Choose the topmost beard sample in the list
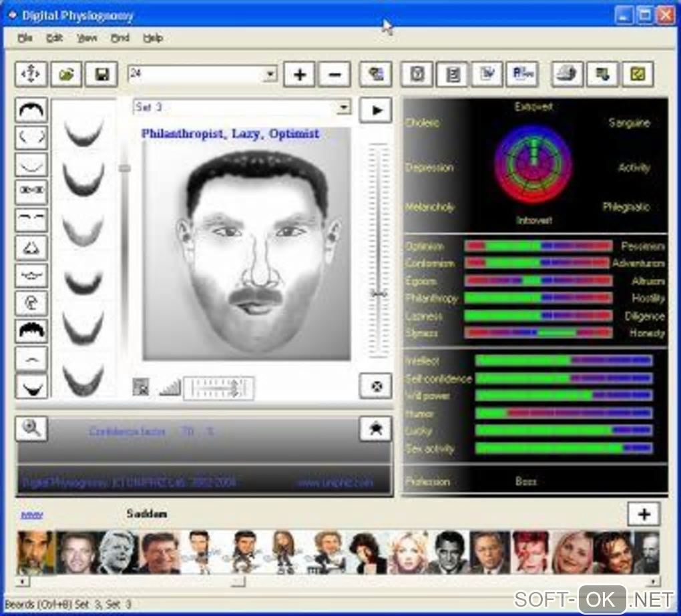 83,131
